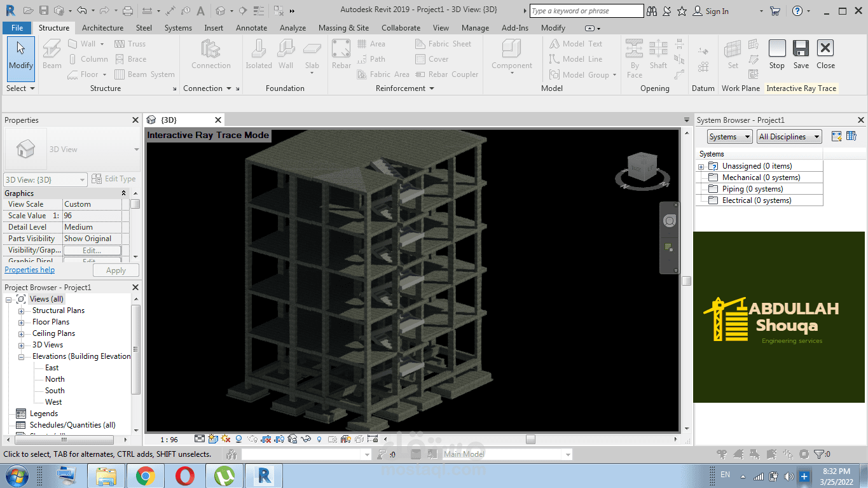Launch Opera from the taskbar

185,475
